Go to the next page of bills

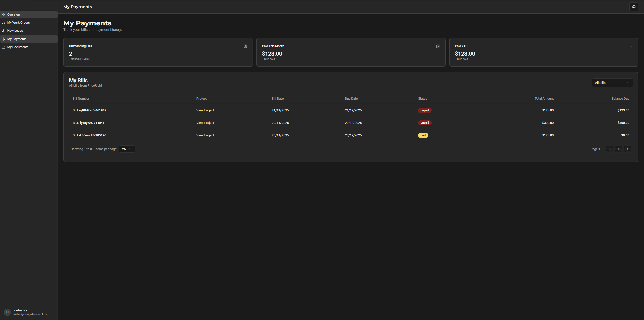[x=627, y=149]
